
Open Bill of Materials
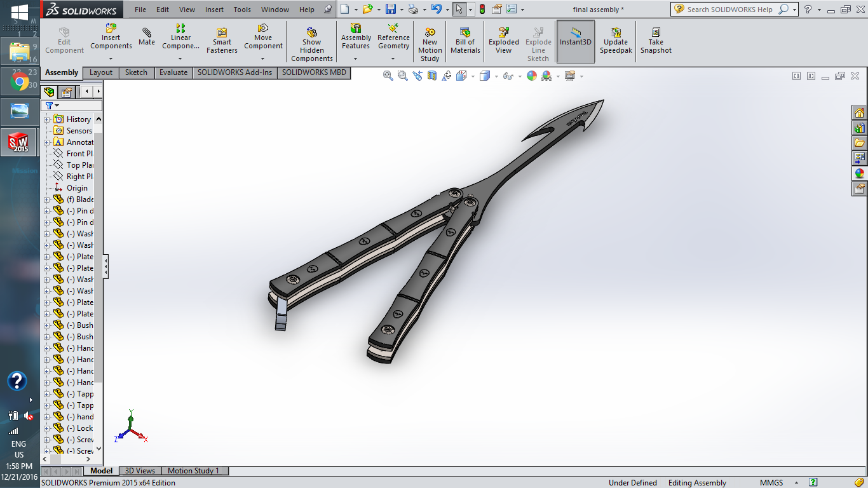(x=465, y=38)
